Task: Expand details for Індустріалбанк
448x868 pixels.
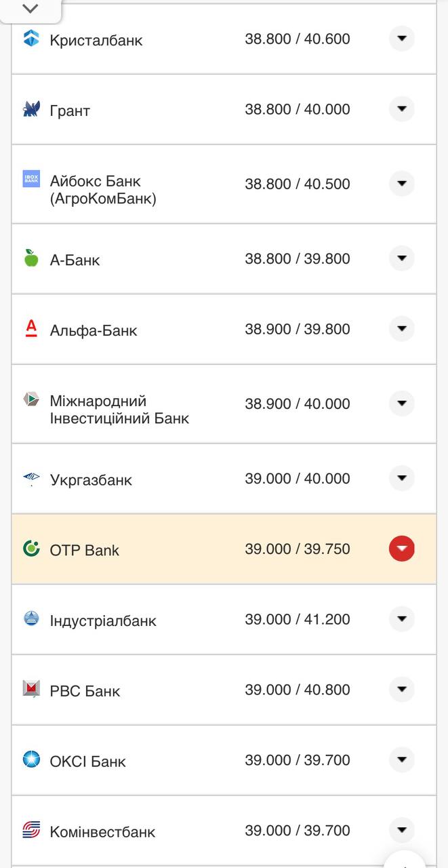Action: (x=401, y=617)
